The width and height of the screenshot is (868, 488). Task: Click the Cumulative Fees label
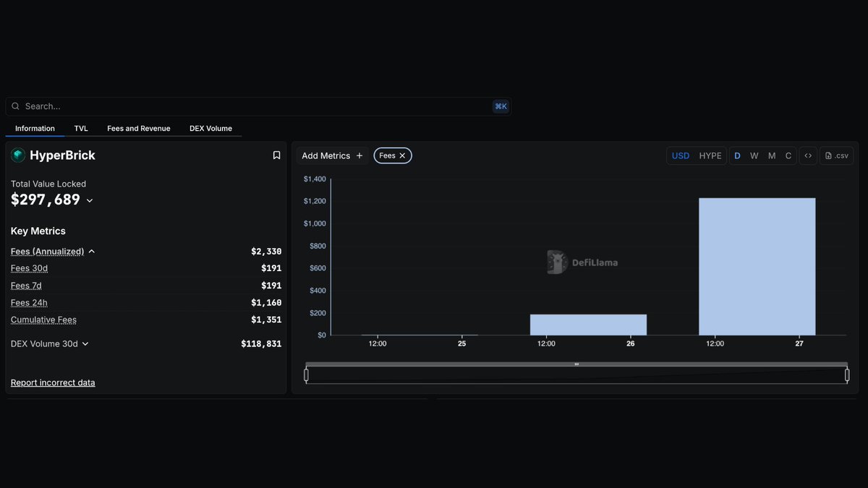click(43, 320)
